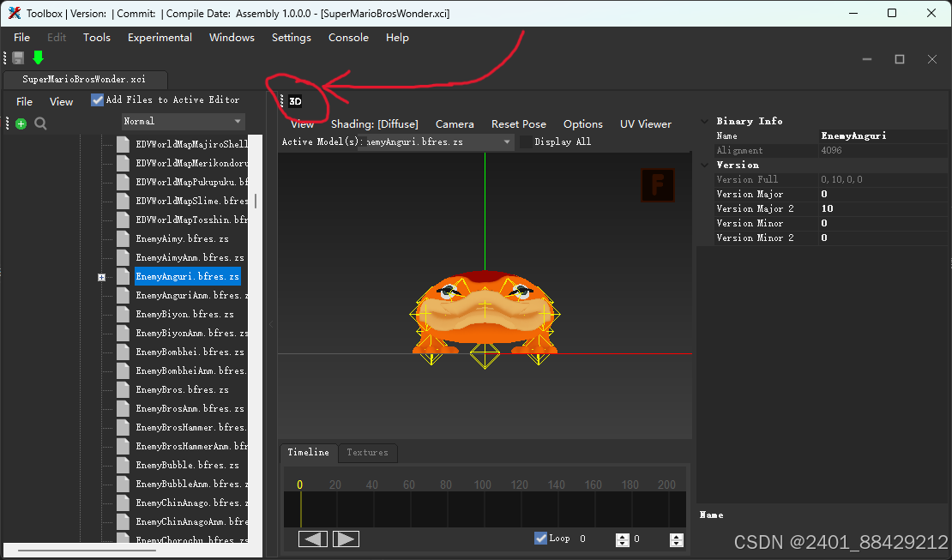Click the save disk toolbar icon
The height and width of the screenshot is (560, 952).
(18, 57)
